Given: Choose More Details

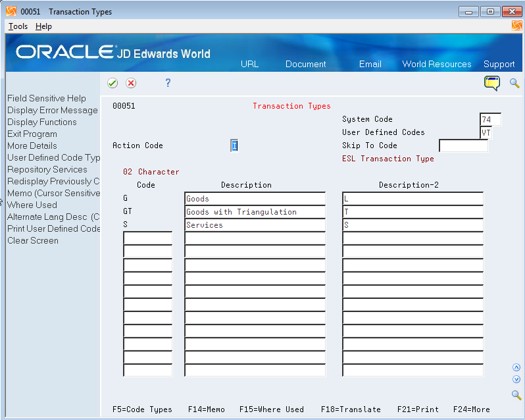Looking at the screenshot, I should point(32,145).
